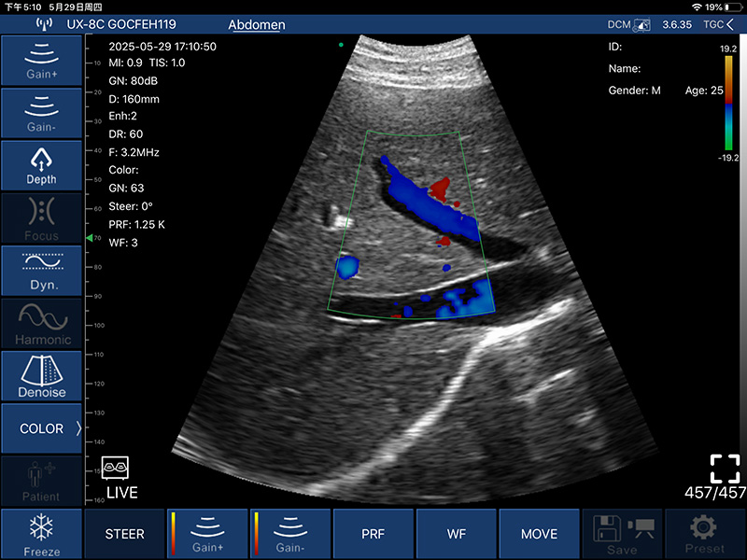Select the WF wall filter option
Screen dimensions: 747x560
click(457, 534)
